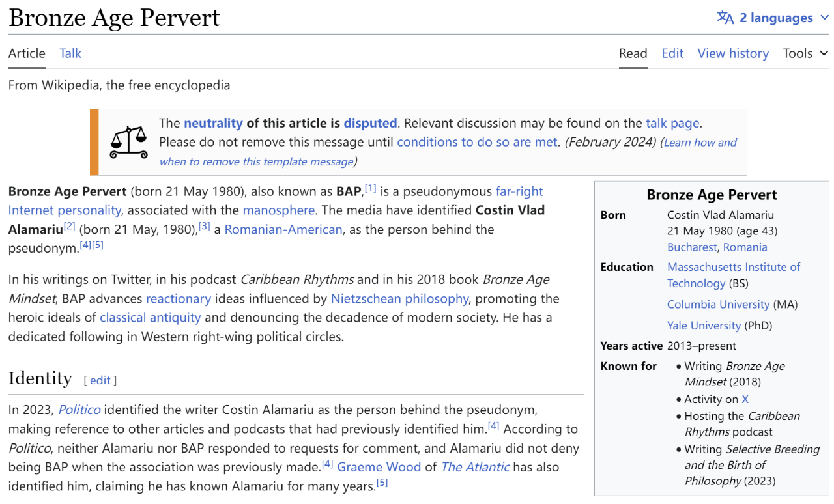834x504 pixels.
Task: Click the Identity section edit link
Action: [x=100, y=380]
